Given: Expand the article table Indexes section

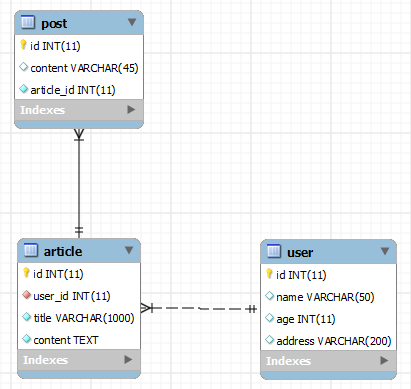Looking at the screenshot, I should pos(128,359).
